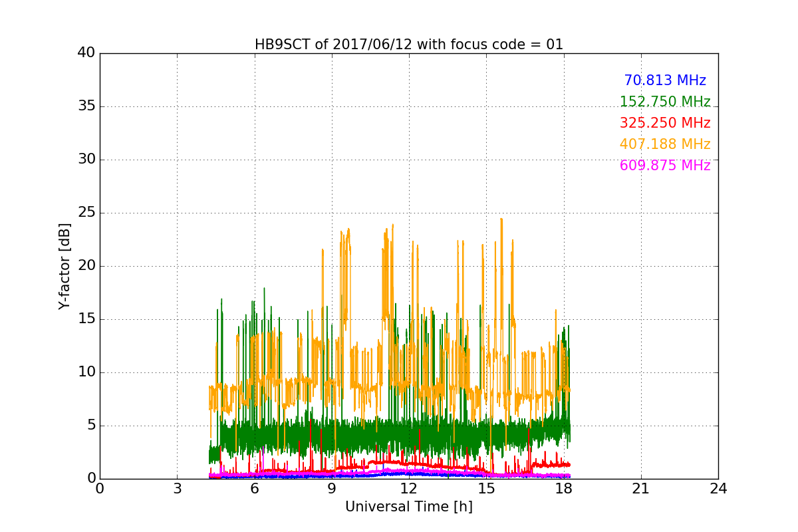Select the 24 tick label on time axis
This screenshot has width=798, height=532.
[x=718, y=489]
